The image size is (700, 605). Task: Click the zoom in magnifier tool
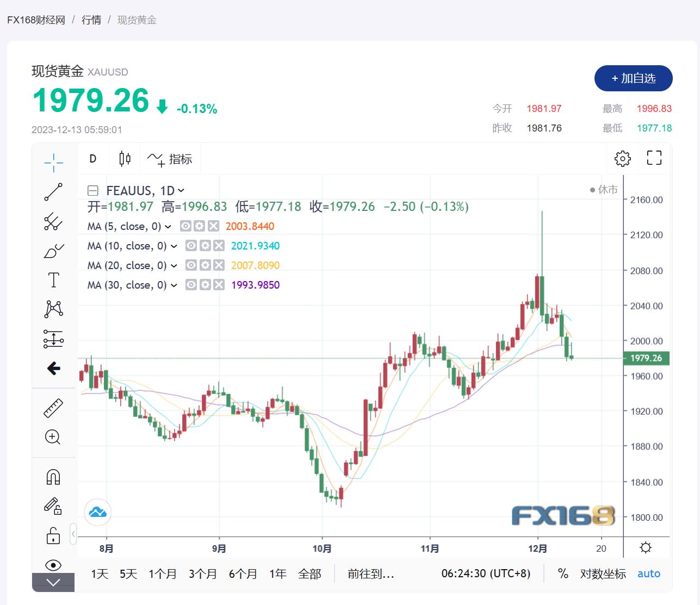pyautogui.click(x=53, y=437)
